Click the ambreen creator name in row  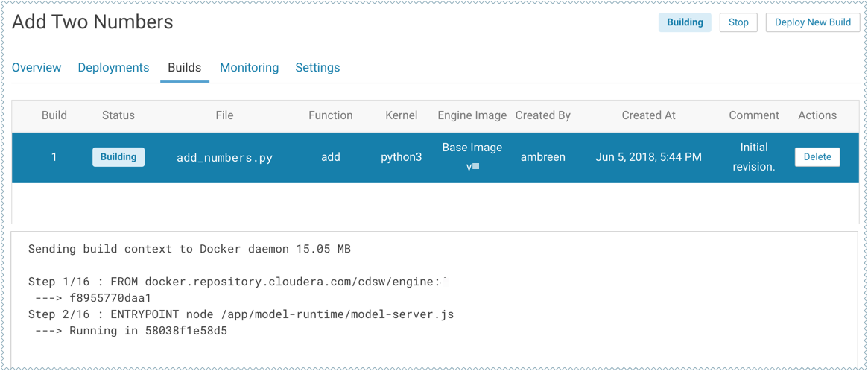coord(542,157)
